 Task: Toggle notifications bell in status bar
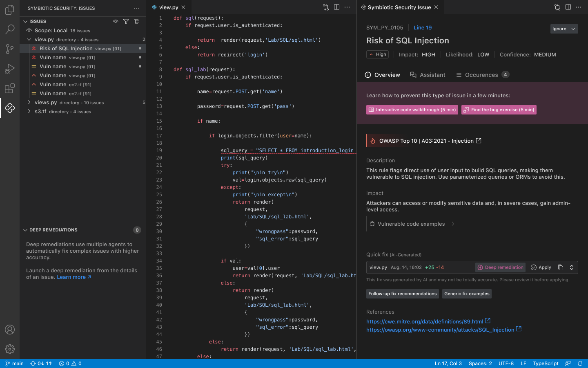tap(580, 364)
